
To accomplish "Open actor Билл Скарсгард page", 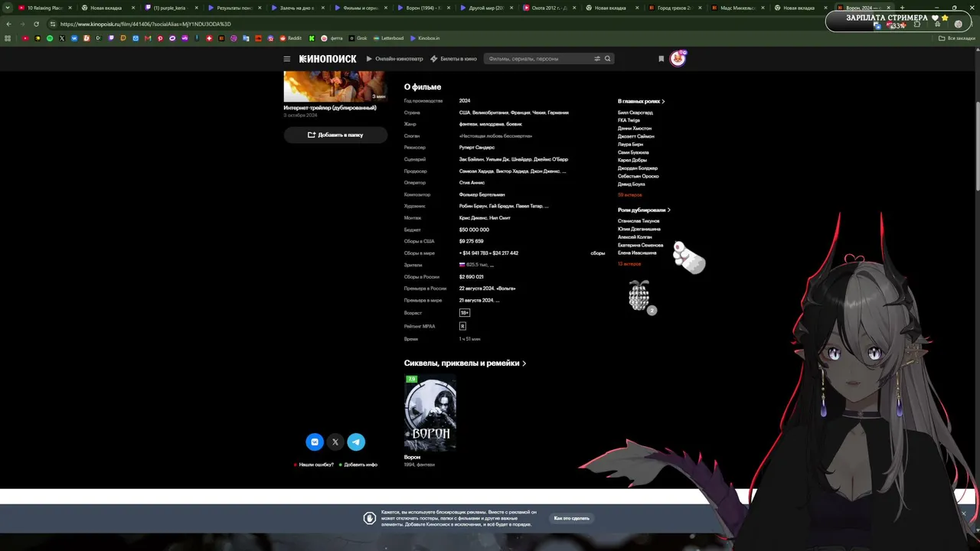I will pyautogui.click(x=635, y=112).
